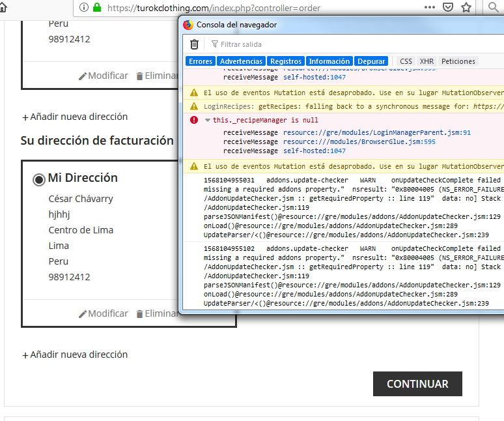Click the green padlock security icon
Image resolution: width=504 pixels, height=421 pixels.
[x=97, y=7]
